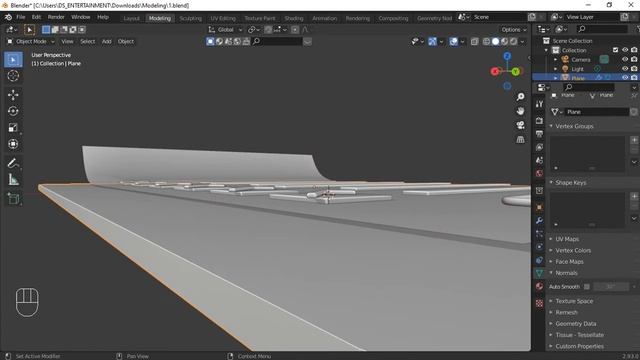
Task: Enable the Auto Smooth checkbox
Action: [x=587, y=287]
